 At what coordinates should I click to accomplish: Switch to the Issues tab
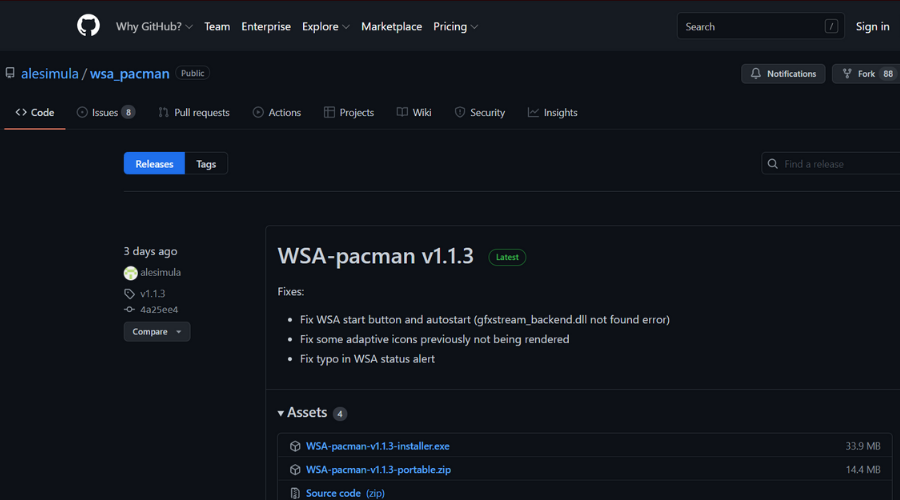pyautogui.click(x=105, y=113)
